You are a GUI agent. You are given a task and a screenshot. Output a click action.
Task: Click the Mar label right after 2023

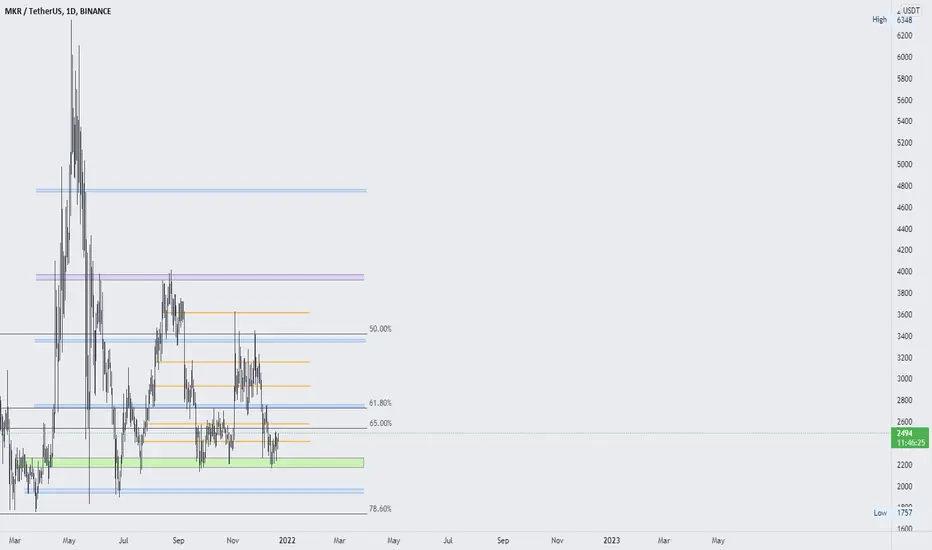coord(664,540)
